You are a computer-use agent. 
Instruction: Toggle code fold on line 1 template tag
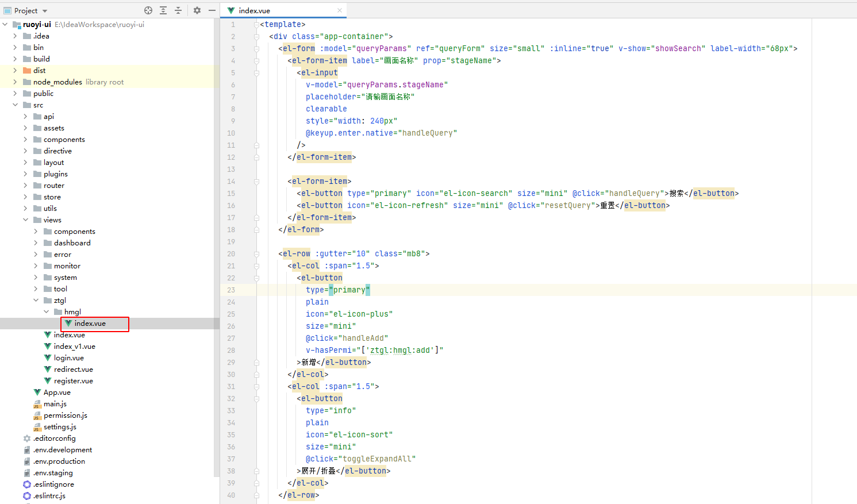pyautogui.click(x=256, y=25)
